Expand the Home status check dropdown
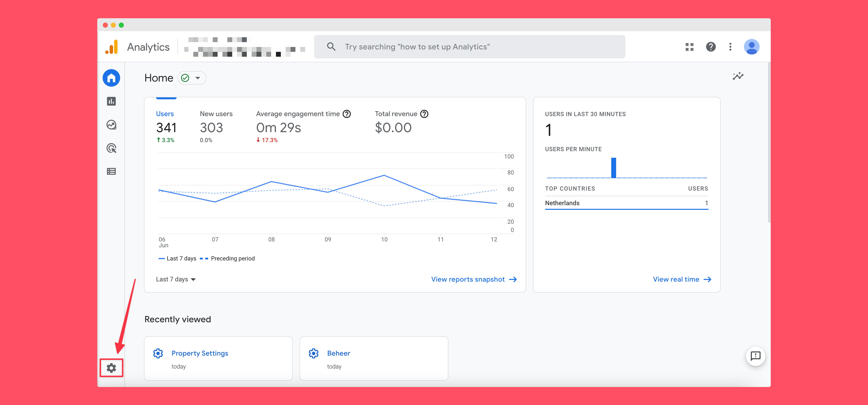The width and height of the screenshot is (868, 405). click(x=192, y=78)
